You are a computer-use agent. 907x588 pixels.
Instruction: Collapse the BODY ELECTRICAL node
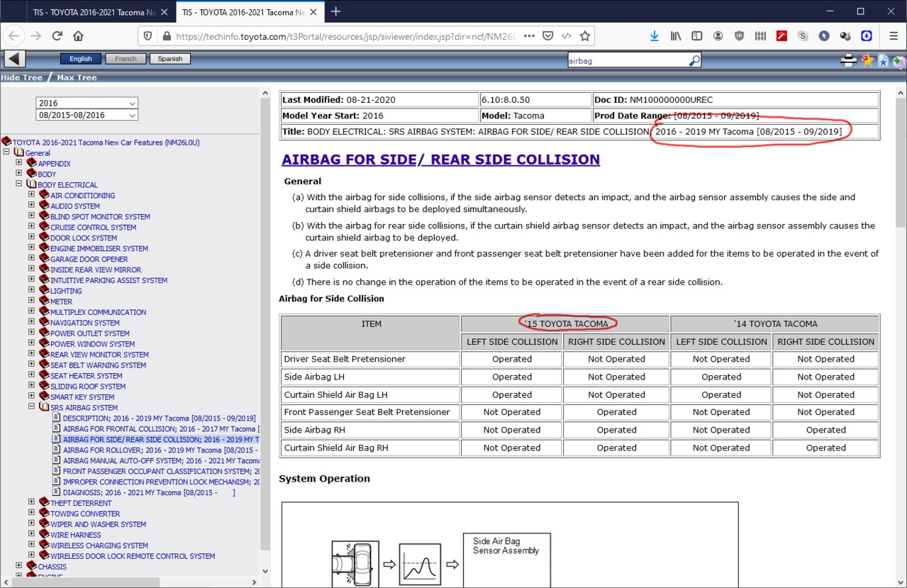19,184
